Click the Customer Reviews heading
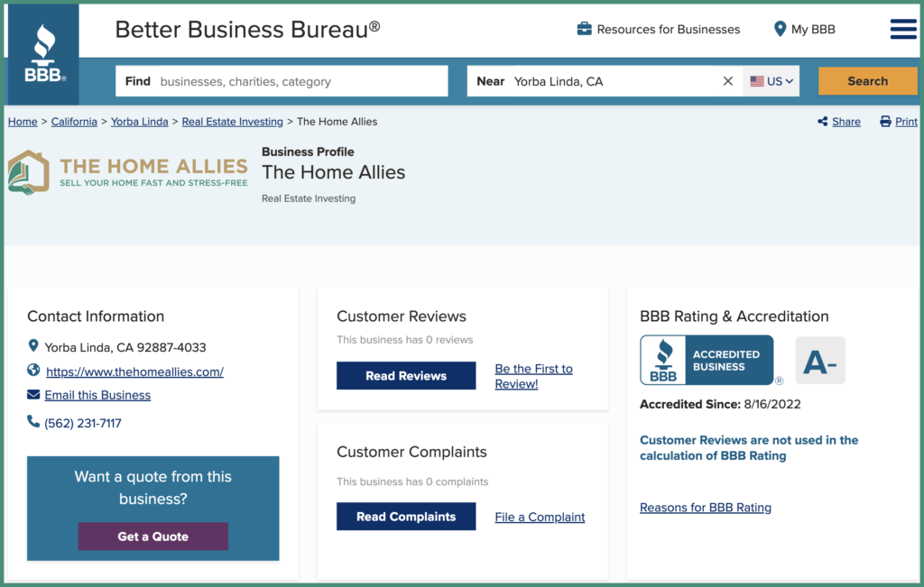 coord(402,316)
